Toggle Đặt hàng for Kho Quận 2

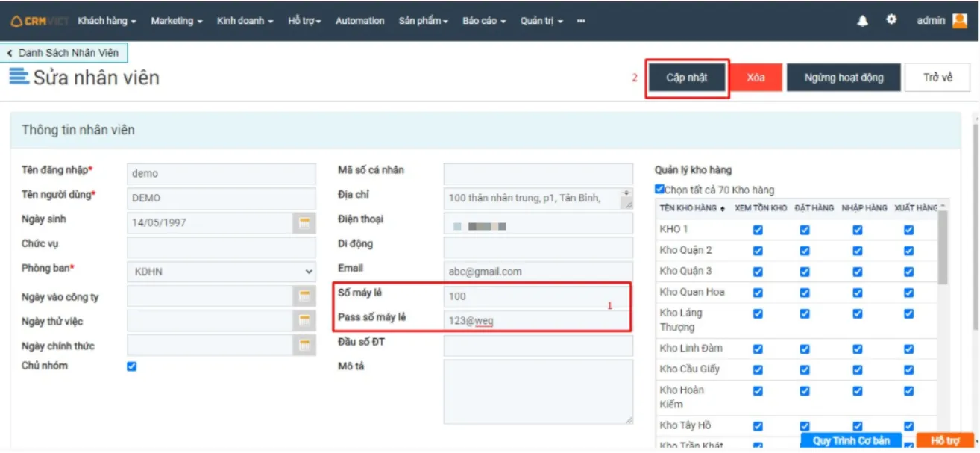(x=805, y=251)
